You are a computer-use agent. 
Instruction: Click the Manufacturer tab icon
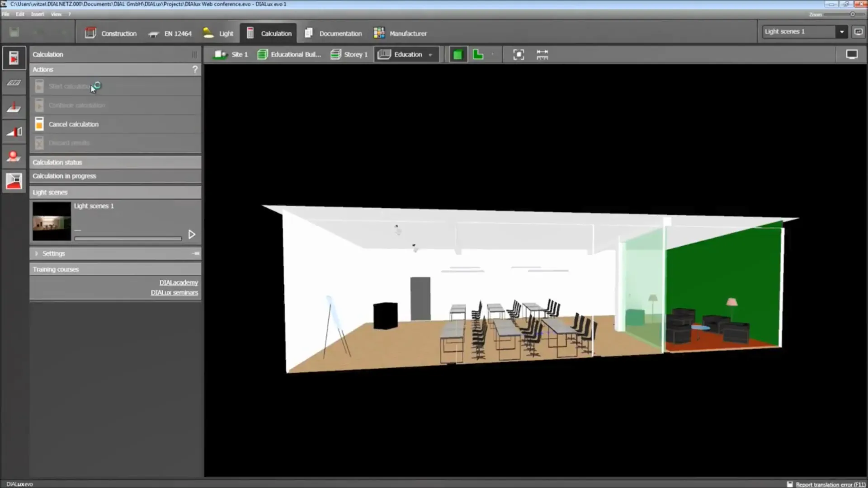(379, 33)
